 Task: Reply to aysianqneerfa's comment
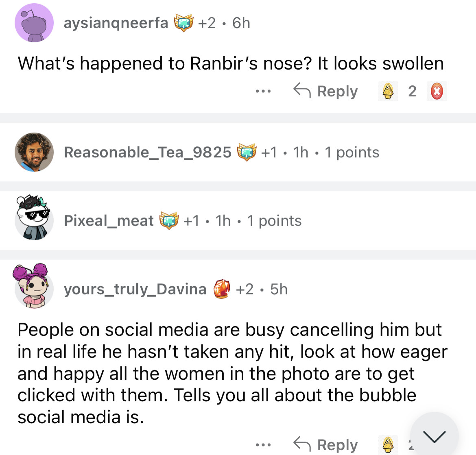(326, 91)
